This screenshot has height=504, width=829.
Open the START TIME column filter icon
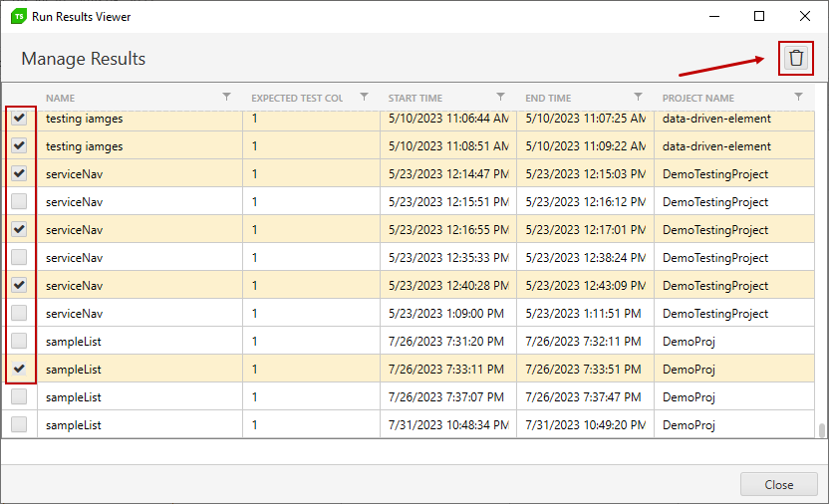[x=500, y=97]
